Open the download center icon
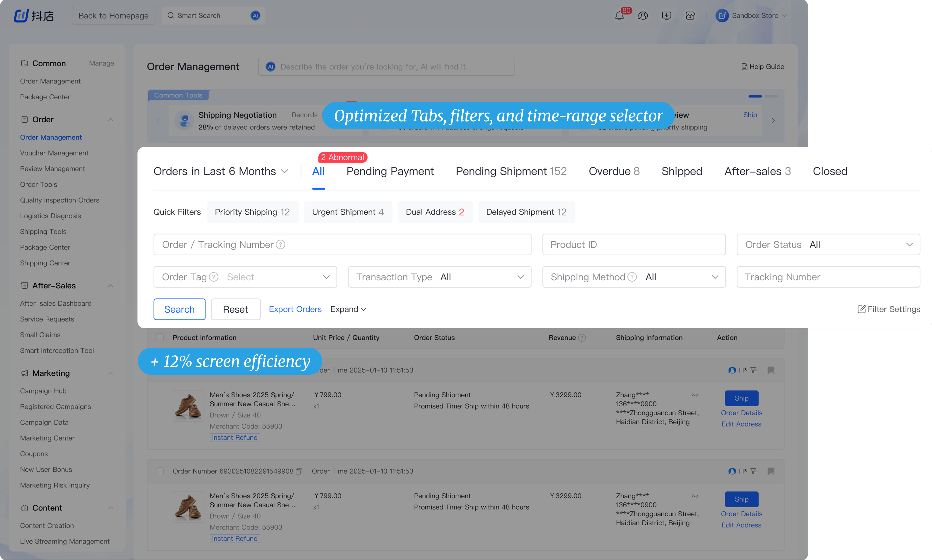This screenshot has height=560, width=932. pos(666,16)
